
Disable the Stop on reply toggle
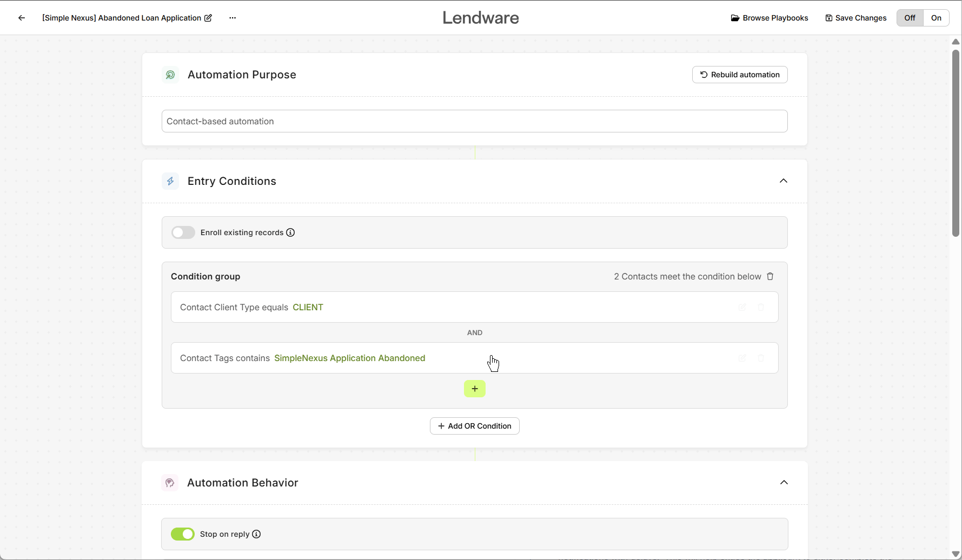coord(183,534)
